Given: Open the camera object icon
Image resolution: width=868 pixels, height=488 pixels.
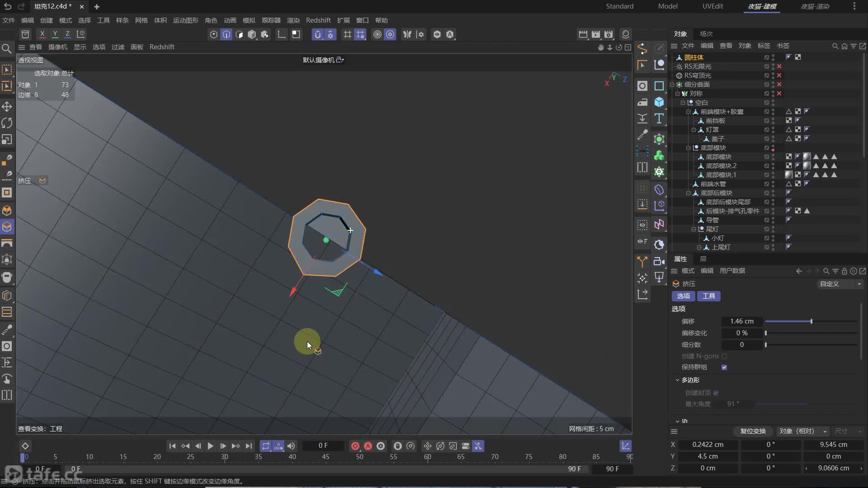Looking at the screenshot, I should coord(659,261).
